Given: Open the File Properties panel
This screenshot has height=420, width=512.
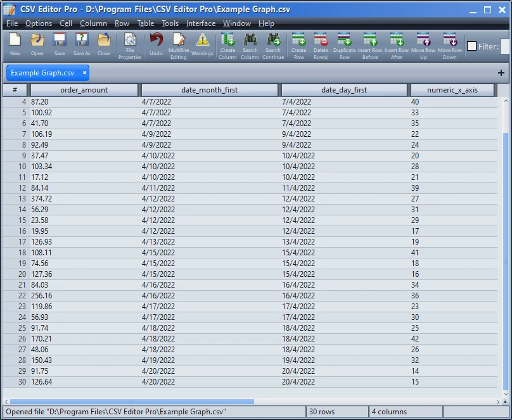Looking at the screenshot, I should coord(130,46).
